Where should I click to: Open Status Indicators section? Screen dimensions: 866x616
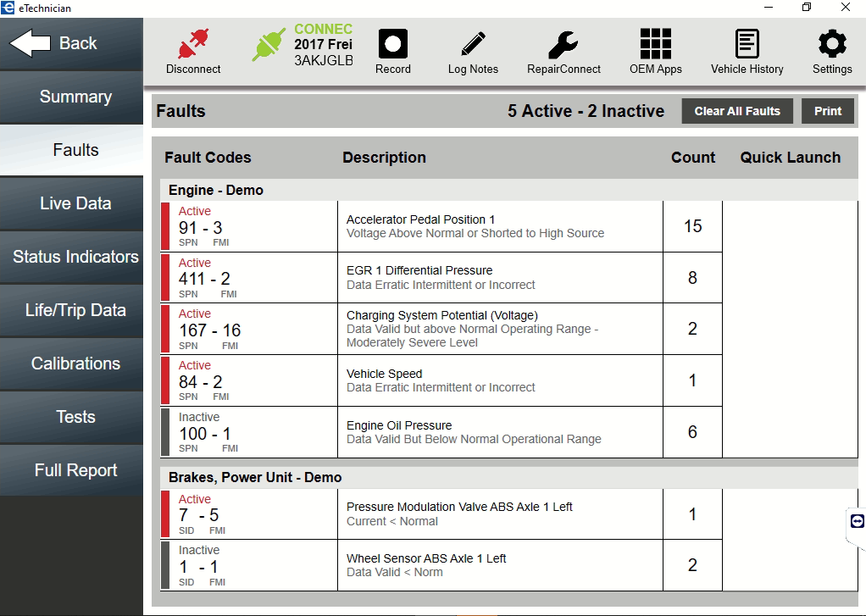[72, 257]
